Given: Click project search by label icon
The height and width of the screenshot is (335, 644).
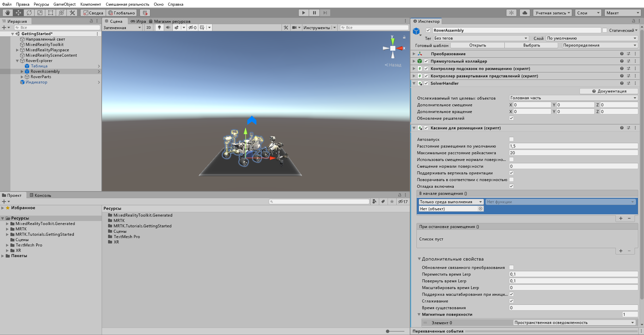Looking at the screenshot, I should [x=383, y=202].
